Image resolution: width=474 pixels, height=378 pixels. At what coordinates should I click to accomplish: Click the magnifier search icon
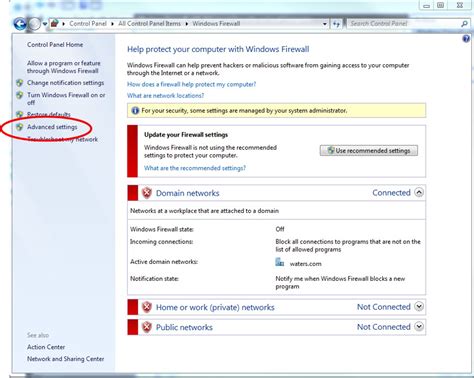[464, 24]
